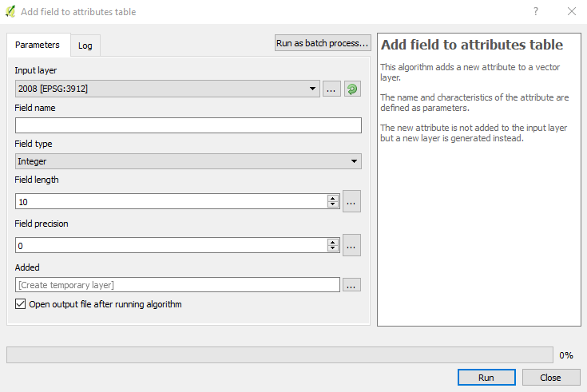587x392 pixels.
Task: Click the progress bar
Action: pyautogui.click(x=280, y=355)
